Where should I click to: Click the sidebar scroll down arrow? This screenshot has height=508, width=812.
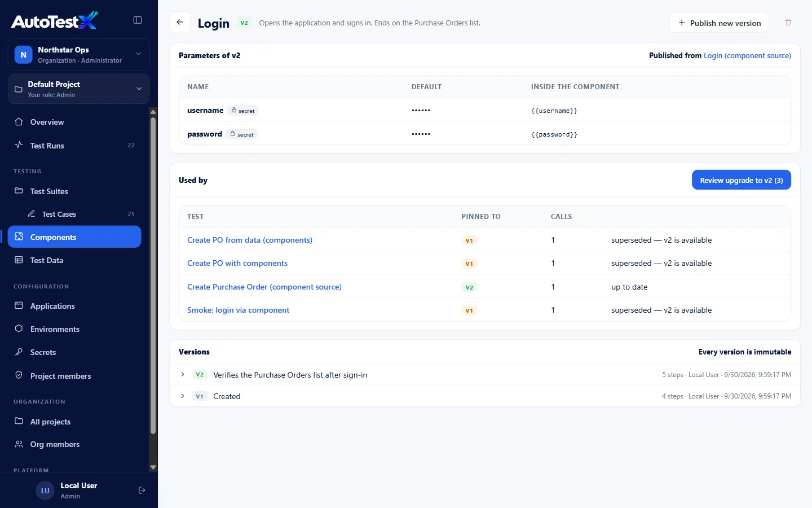[x=153, y=467]
